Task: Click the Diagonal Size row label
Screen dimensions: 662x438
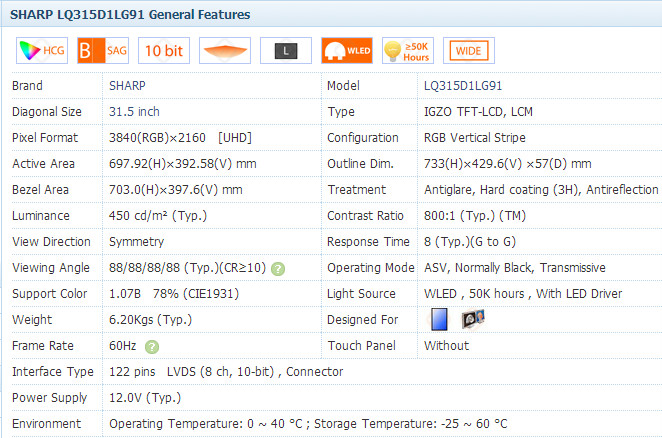Action: 47,112
